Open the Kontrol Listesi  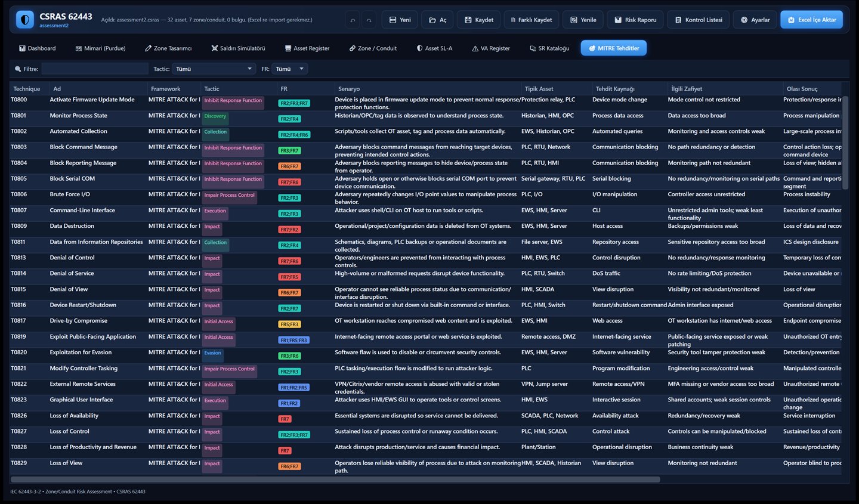coord(699,20)
